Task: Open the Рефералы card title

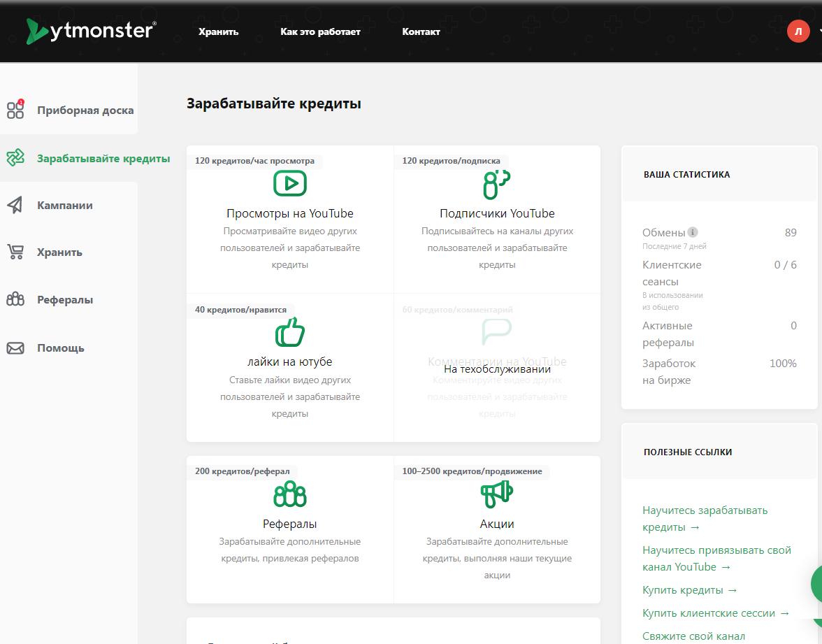Action: coord(290,524)
